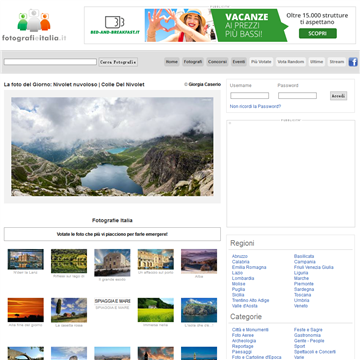Open the 'Immersa nella' green field thumbnail

click(x=156, y=310)
